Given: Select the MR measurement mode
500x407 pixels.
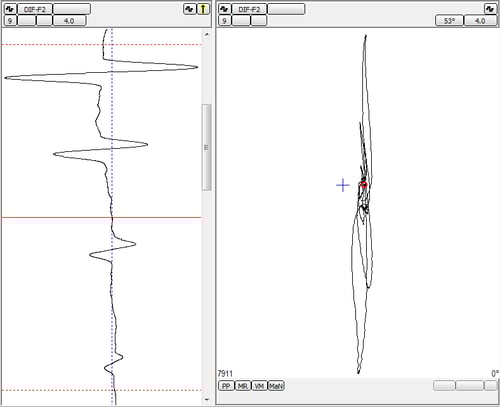Looking at the screenshot, I should click(243, 386).
